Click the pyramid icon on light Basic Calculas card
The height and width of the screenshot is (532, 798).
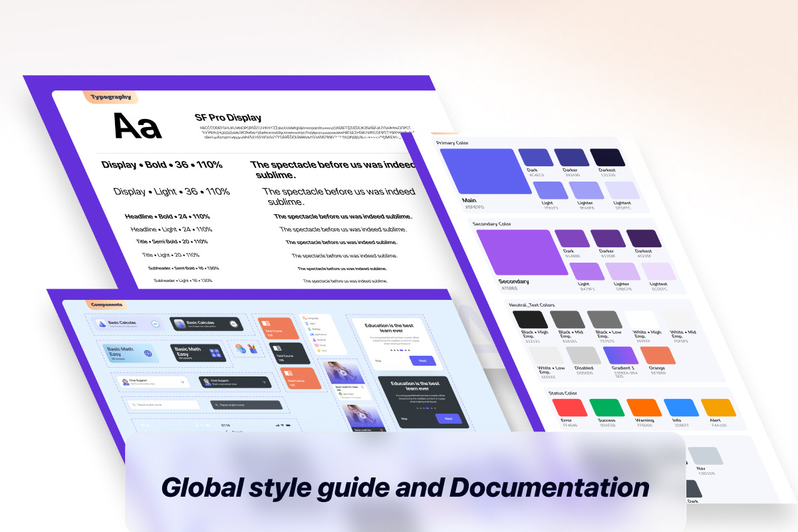pyautogui.click(x=100, y=324)
